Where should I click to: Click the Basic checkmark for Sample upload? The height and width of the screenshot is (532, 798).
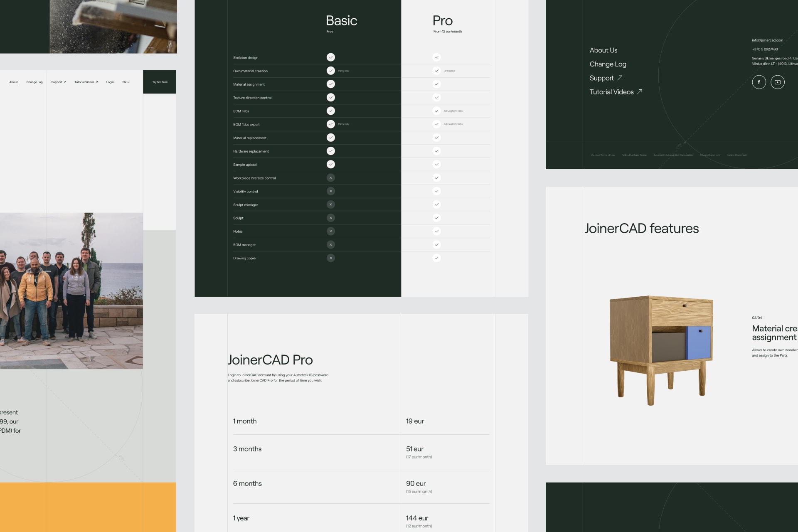[331, 164]
